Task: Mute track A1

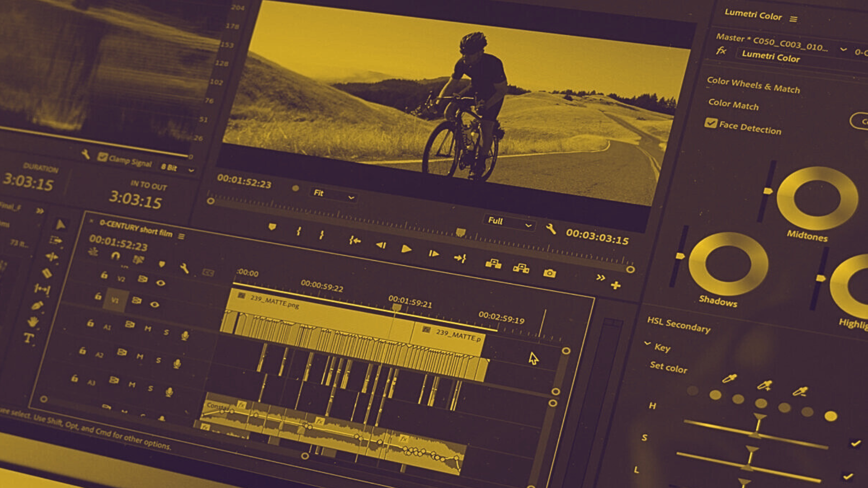Action: coord(148,328)
